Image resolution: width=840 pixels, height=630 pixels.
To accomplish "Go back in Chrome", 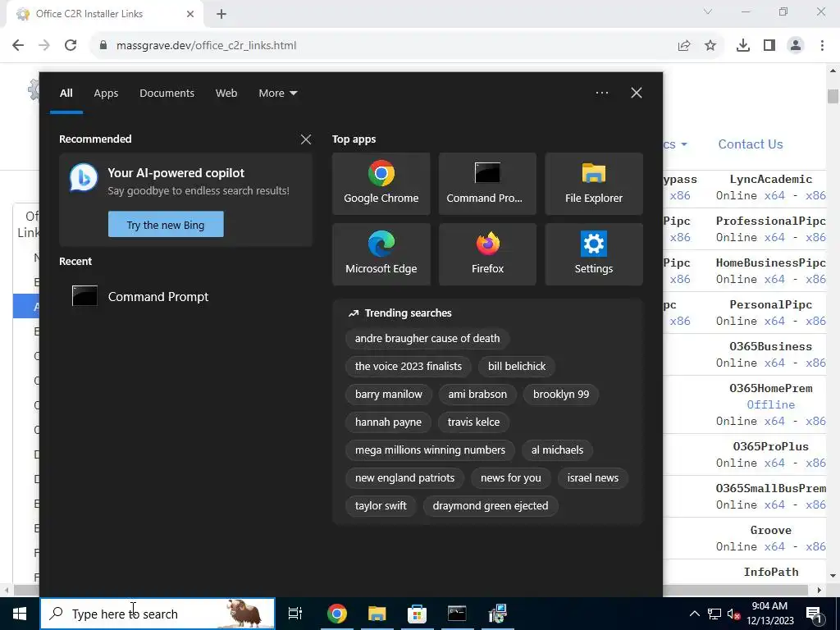I will 18,46.
